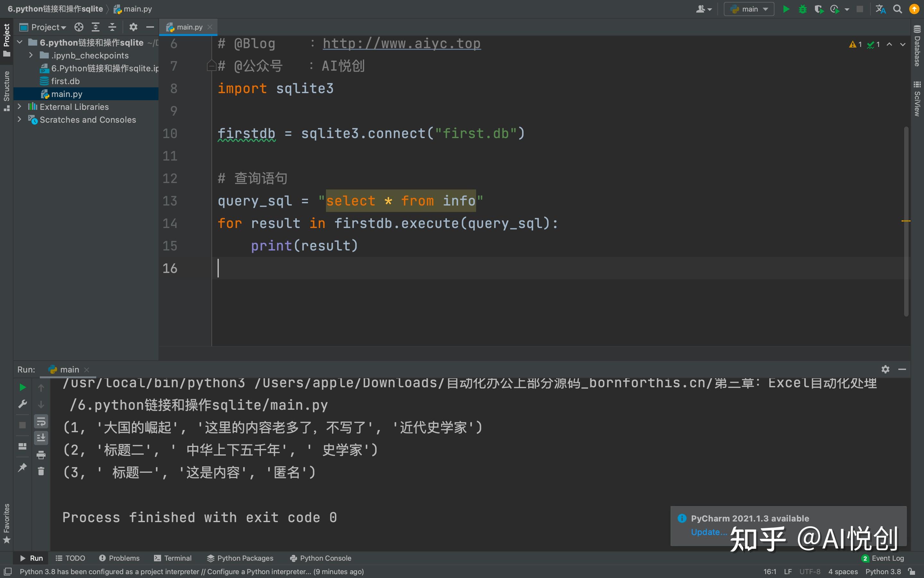Toggle the Database tool window
This screenshot has height=578, width=924.
coord(917,46)
